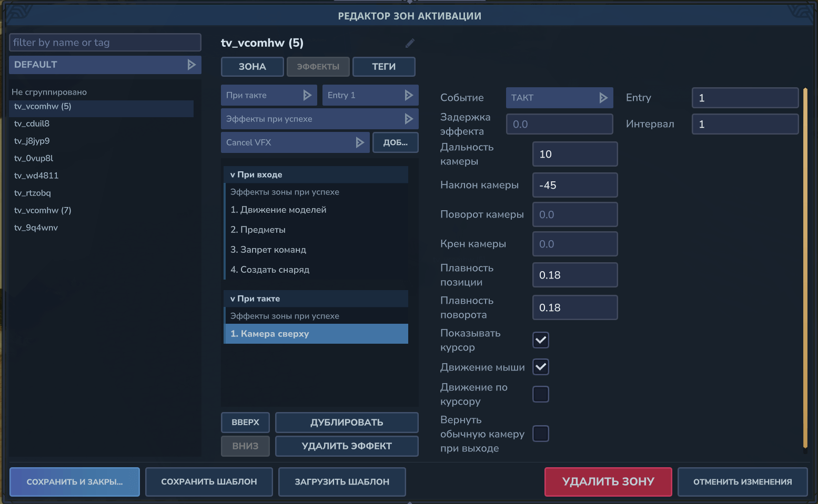Switch to the ЗОНА tab

point(253,67)
